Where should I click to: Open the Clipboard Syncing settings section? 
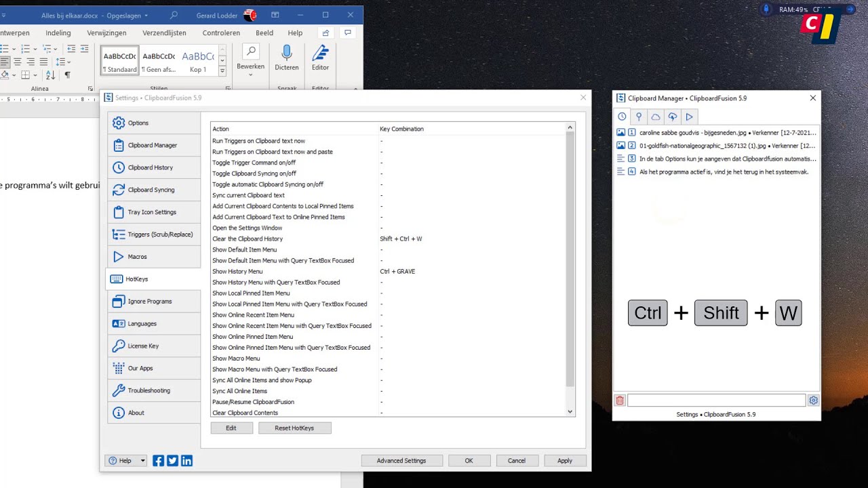coord(154,190)
